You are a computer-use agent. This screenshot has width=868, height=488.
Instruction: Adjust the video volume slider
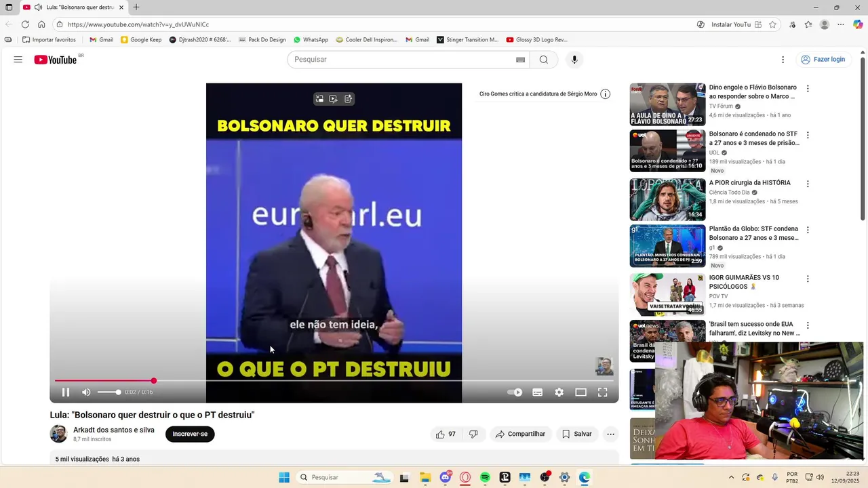pos(108,392)
